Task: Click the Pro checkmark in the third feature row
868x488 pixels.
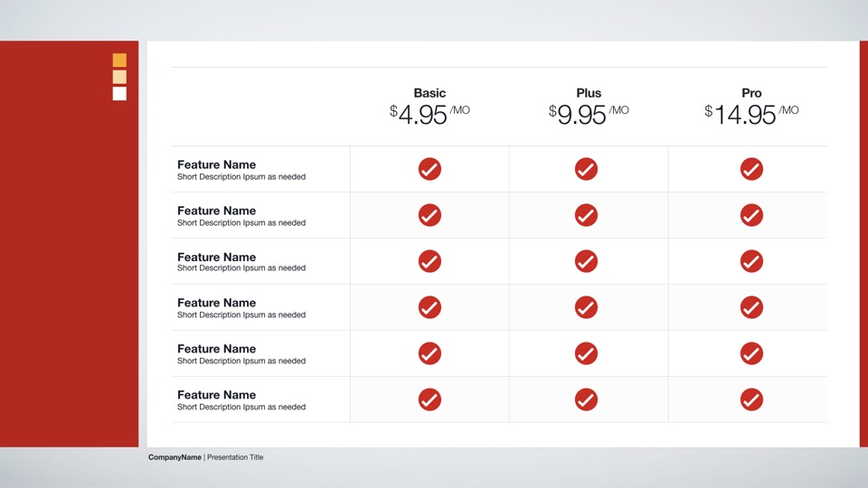Action: pos(751,261)
